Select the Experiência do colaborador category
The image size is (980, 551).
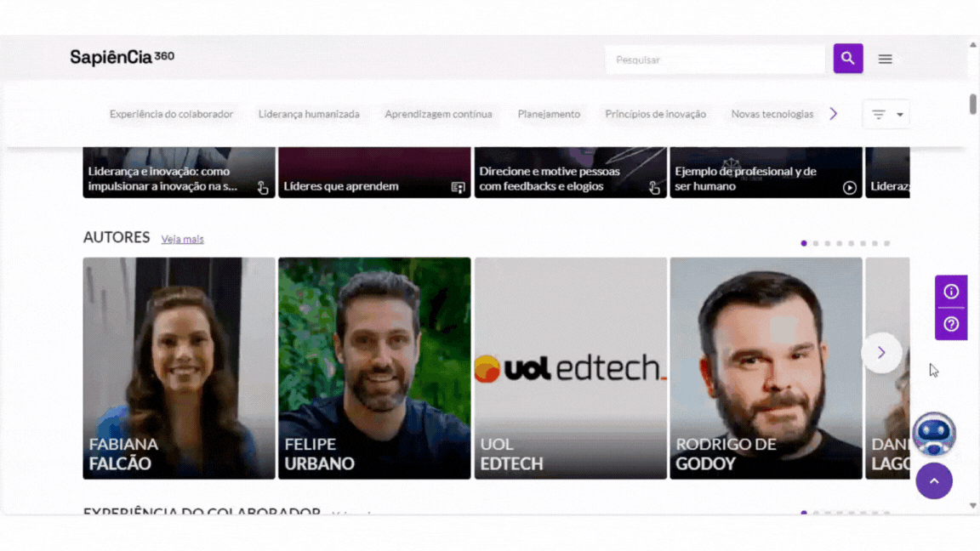[171, 114]
